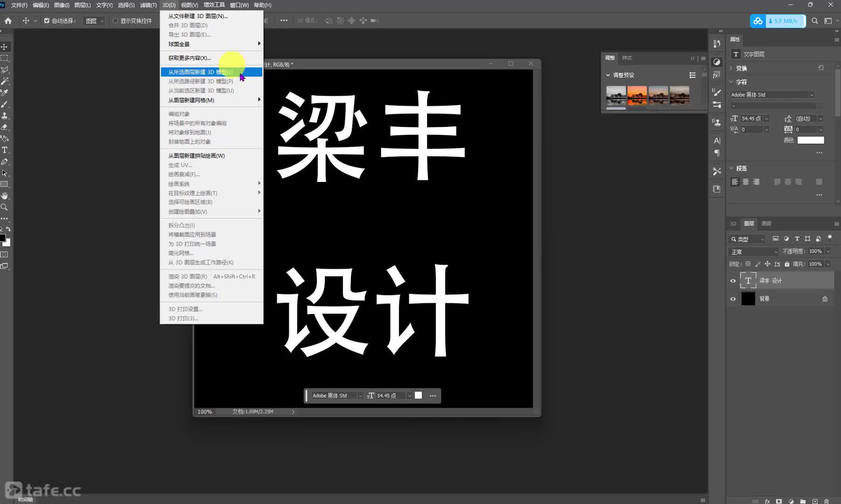Toggle lock position

pos(767,264)
